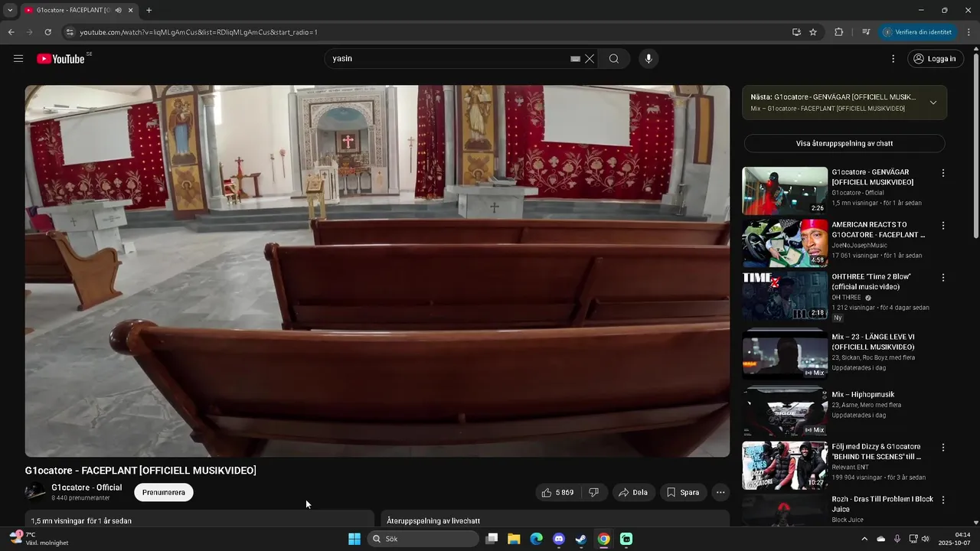Click description 1,5 mn visningar box

click(200, 520)
